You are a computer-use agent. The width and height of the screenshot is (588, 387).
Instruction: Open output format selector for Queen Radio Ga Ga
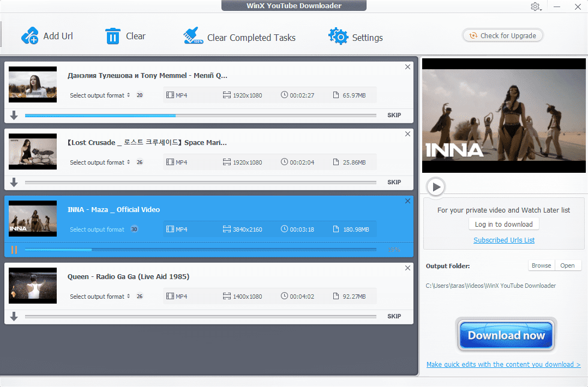click(100, 297)
